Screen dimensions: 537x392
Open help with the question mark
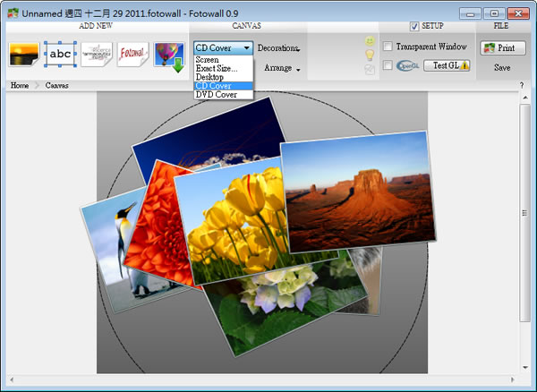click(522, 86)
